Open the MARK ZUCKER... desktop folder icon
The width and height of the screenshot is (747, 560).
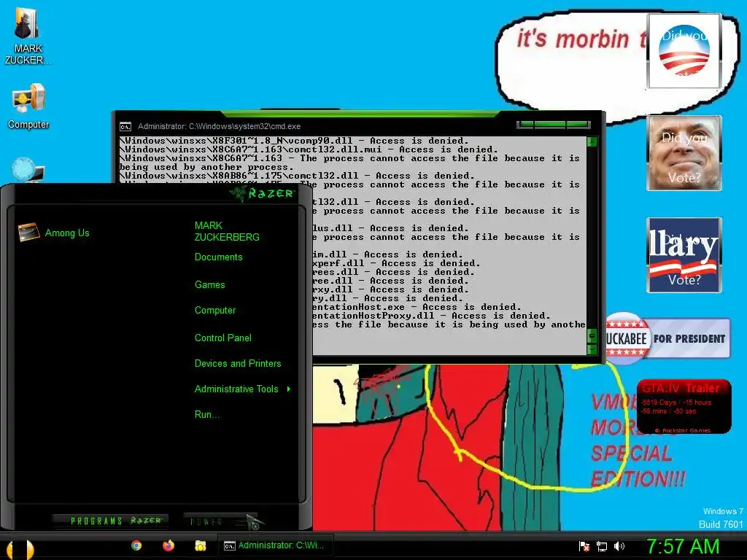(27, 36)
